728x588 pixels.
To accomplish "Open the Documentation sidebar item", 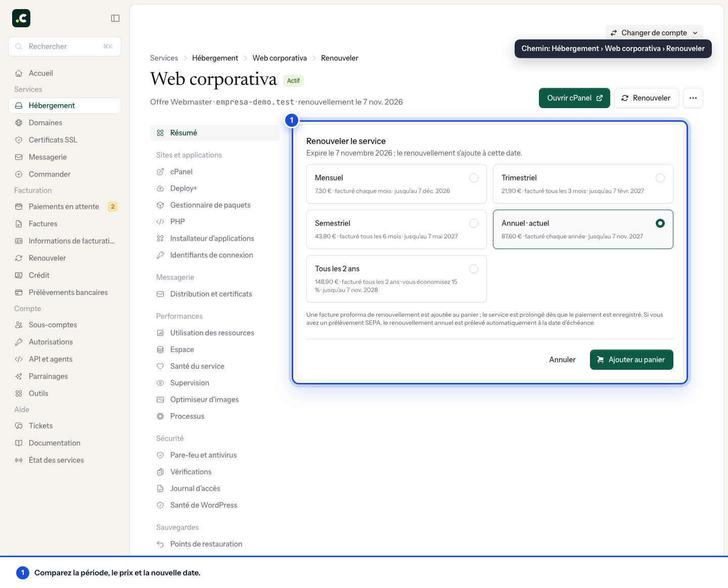I will click(x=65, y=443).
